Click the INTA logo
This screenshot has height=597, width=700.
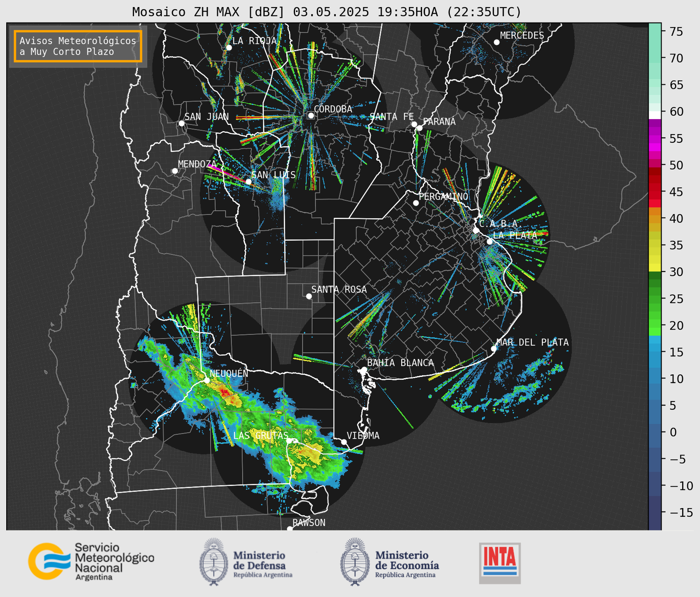(x=500, y=563)
